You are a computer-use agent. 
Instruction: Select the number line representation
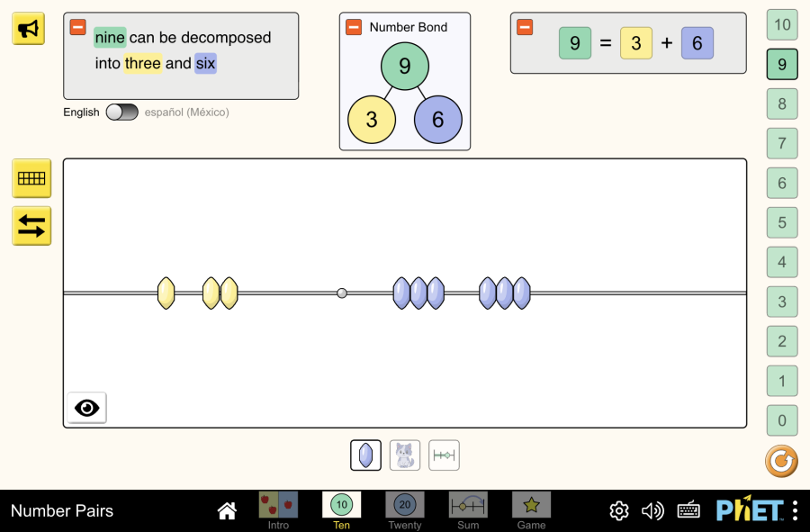pos(444,455)
